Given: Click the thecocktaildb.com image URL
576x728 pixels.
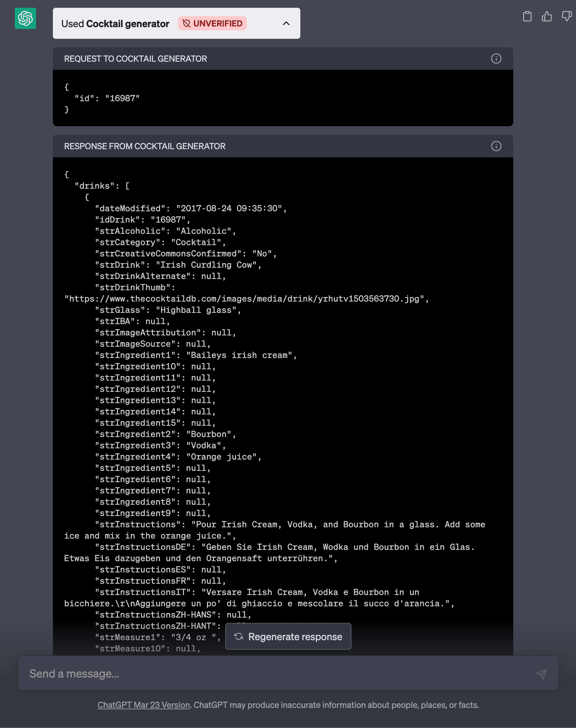Looking at the screenshot, I should click(x=246, y=299).
